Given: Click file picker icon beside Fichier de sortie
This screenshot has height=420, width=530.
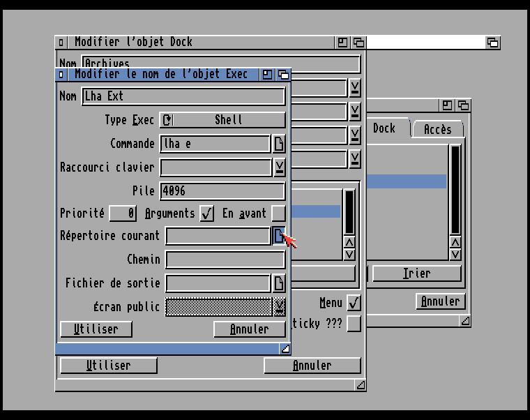Looking at the screenshot, I should [x=279, y=283].
